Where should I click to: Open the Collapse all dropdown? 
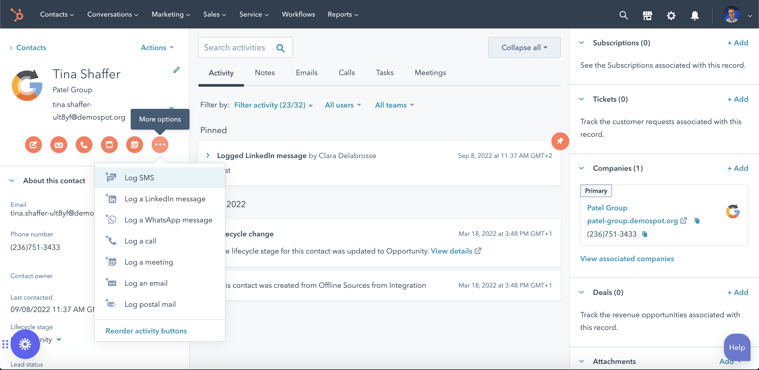(524, 47)
